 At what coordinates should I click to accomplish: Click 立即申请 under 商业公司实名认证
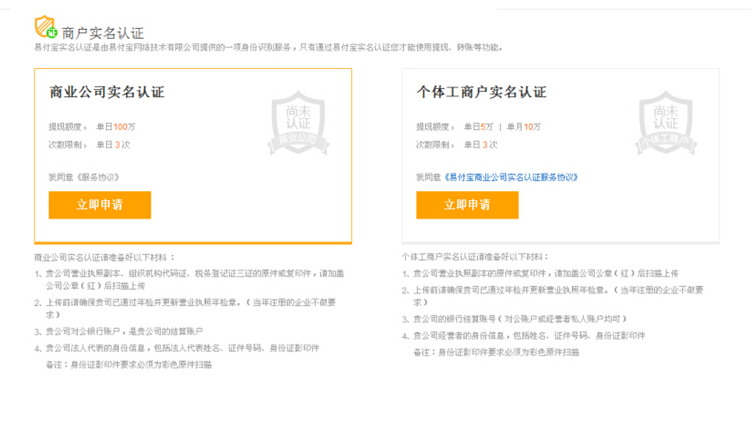pos(100,205)
